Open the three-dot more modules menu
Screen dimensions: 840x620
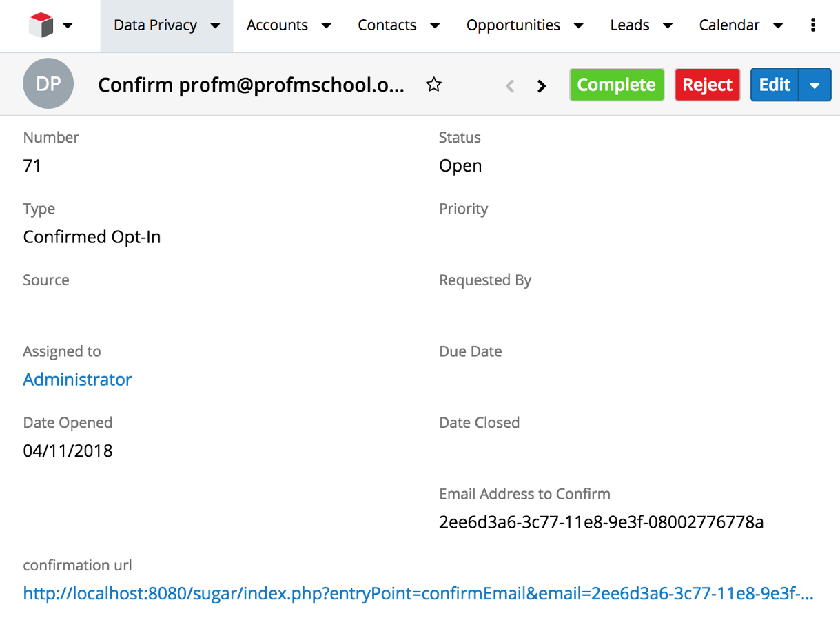point(813,25)
